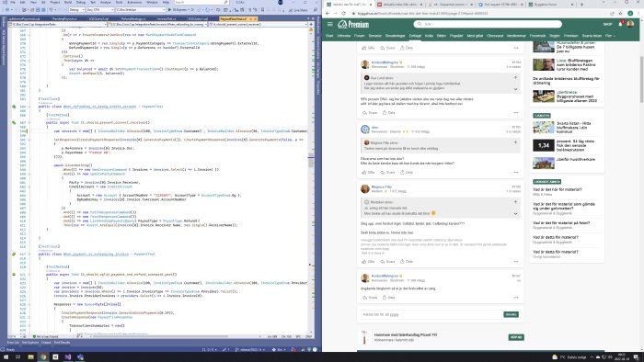Open the Build menu in Visual Studio

click(67, 3)
